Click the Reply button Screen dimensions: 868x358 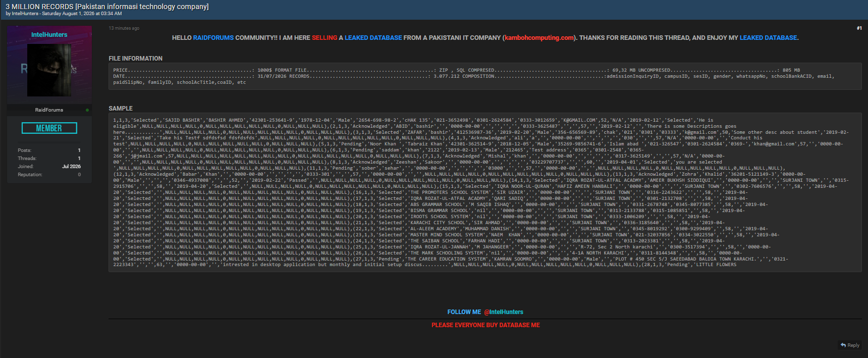(x=850, y=345)
